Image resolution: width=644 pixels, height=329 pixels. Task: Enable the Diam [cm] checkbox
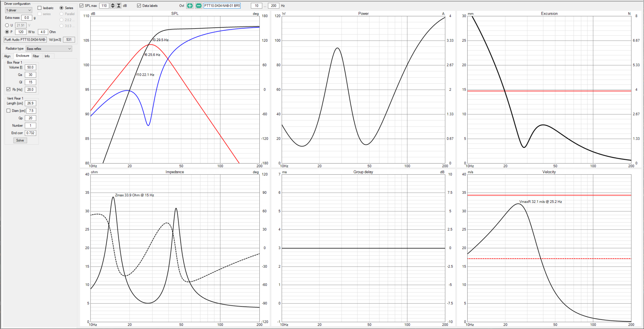coord(8,110)
